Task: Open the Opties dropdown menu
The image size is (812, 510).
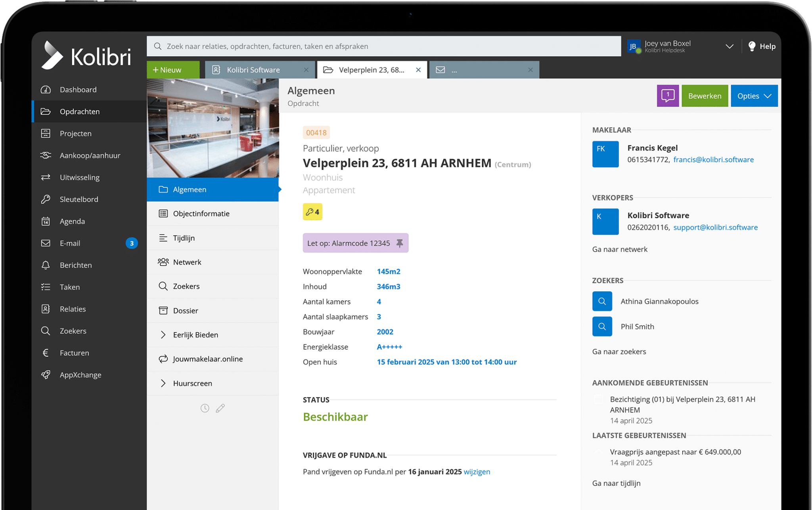Action: [754, 96]
